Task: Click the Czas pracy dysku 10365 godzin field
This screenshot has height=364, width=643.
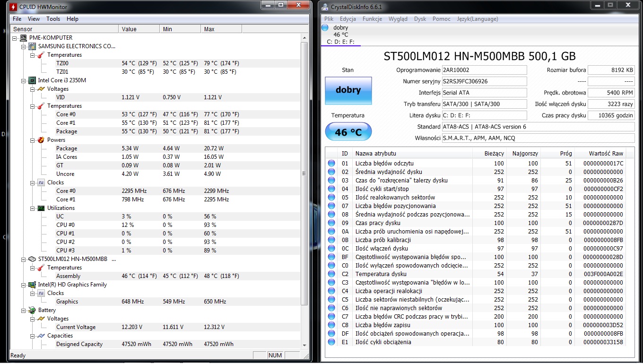Action: (611, 115)
